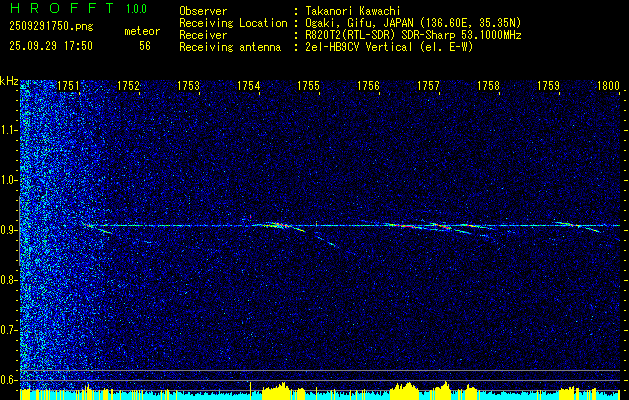Click the 2el-HB9CV Vertical antenna value

click(x=389, y=47)
